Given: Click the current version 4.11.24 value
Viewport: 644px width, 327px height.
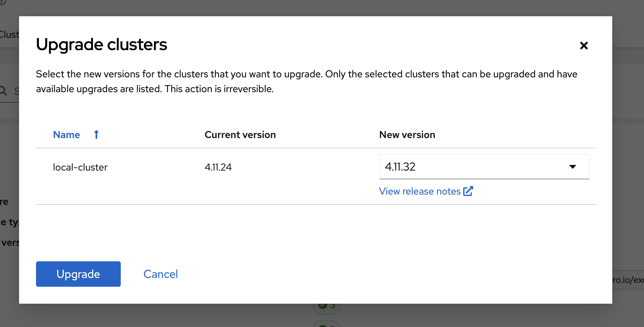Looking at the screenshot, I should 218,167.
